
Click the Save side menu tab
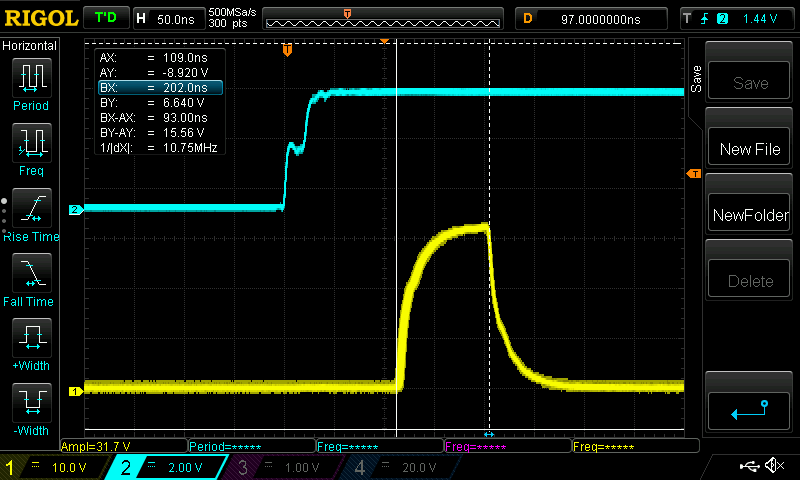[x=695, y=75]
